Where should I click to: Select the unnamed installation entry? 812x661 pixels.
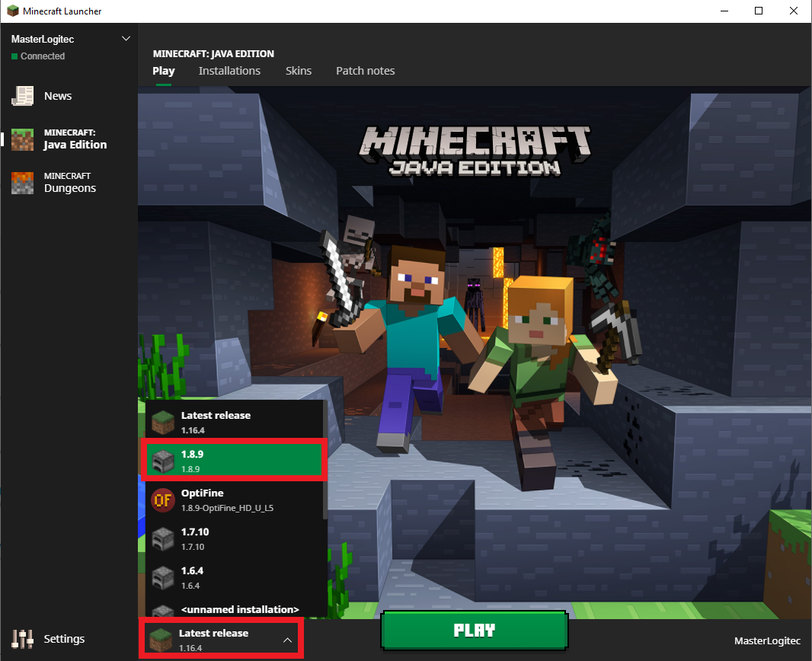pos(235,608)
